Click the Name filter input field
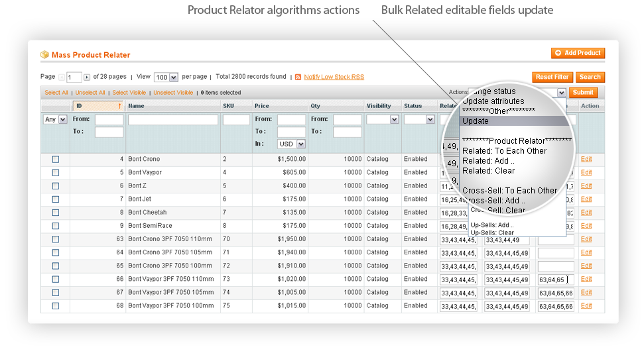Image resolution: width=644 pixels, height=357 pixels. coord(173,119)
